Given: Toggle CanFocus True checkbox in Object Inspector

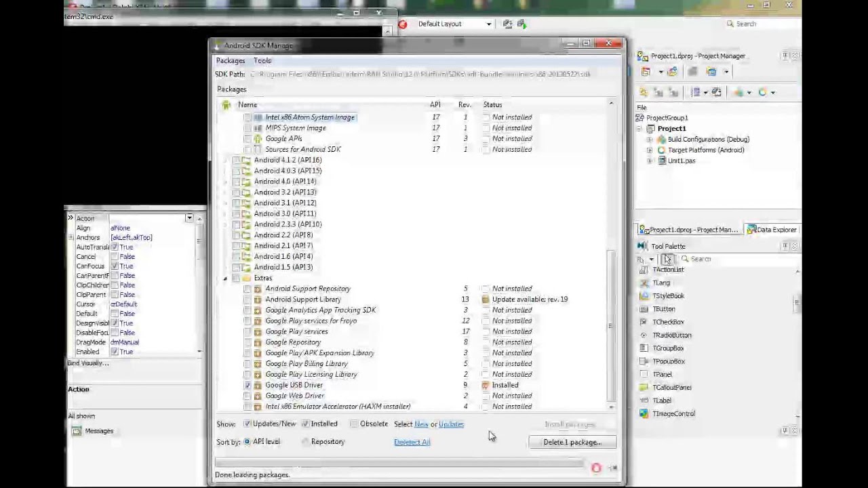Looking at the screenshot, I should (x=114, y=266).
